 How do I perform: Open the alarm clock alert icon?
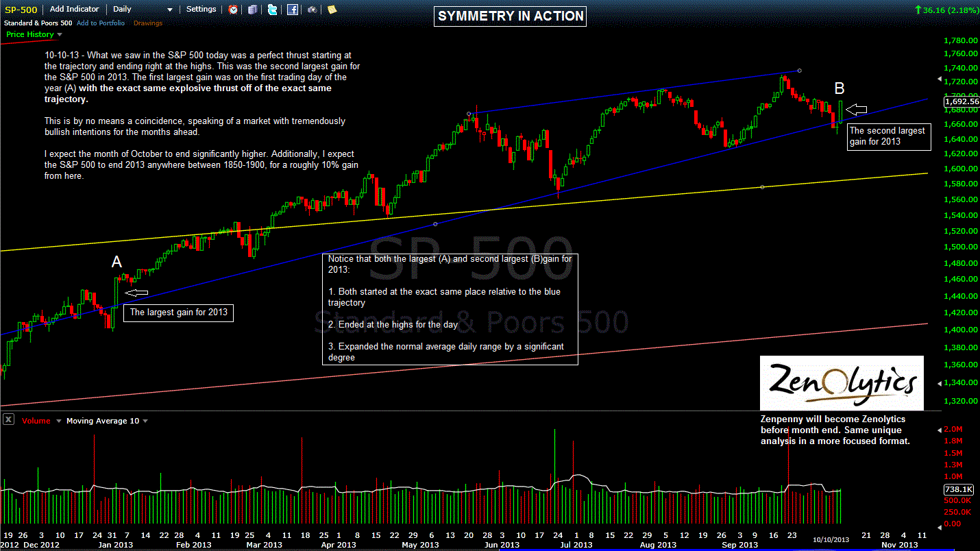[x=234, y=10]
